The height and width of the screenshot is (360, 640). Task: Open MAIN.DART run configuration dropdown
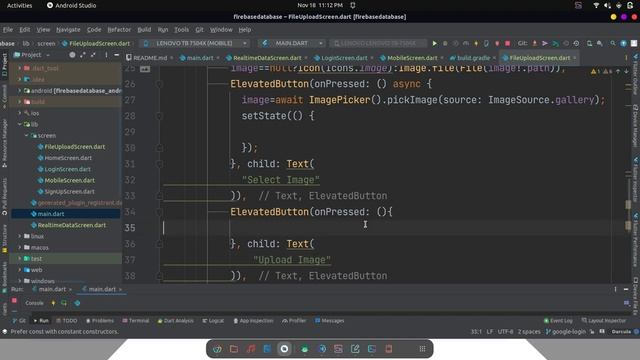point(292,43)
